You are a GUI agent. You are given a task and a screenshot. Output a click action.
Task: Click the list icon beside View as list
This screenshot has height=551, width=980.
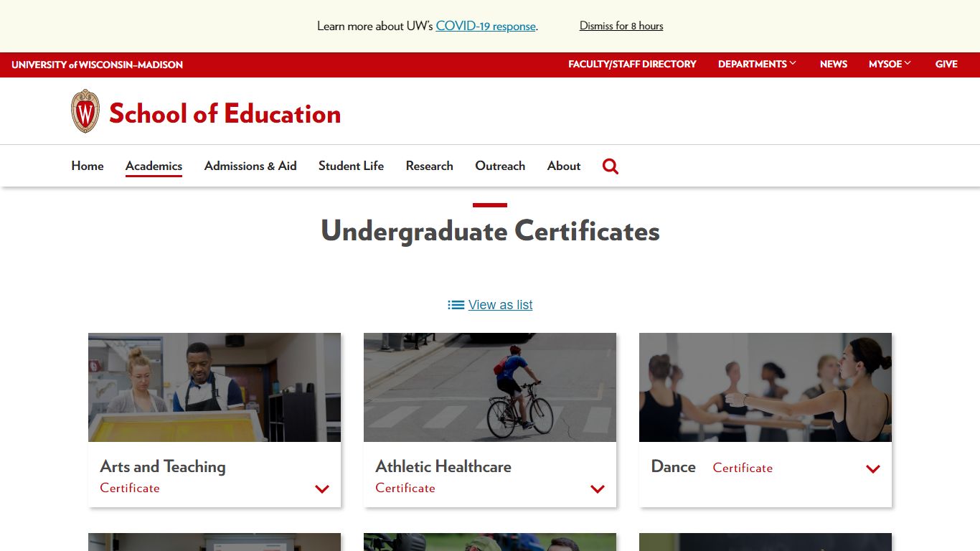(456, 305)
